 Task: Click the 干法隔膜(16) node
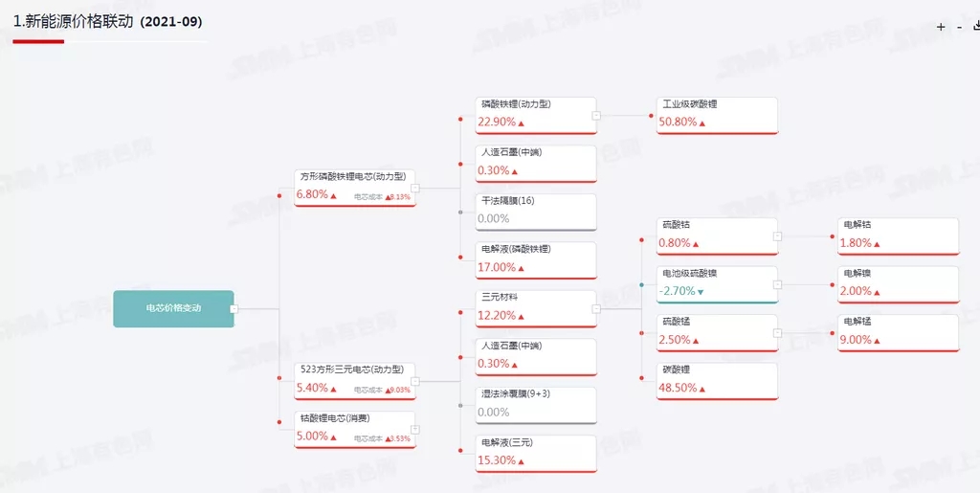pyautogui.click(x=536, y=212)
